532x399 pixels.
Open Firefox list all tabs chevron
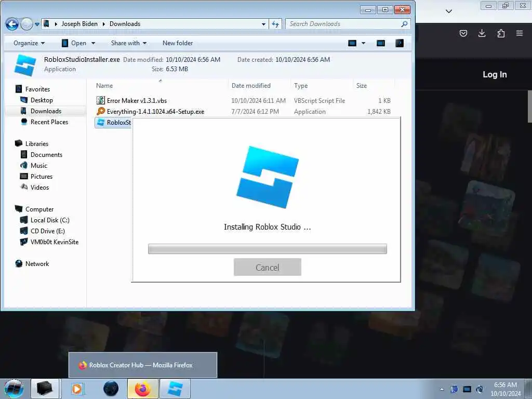click(448, 11)
